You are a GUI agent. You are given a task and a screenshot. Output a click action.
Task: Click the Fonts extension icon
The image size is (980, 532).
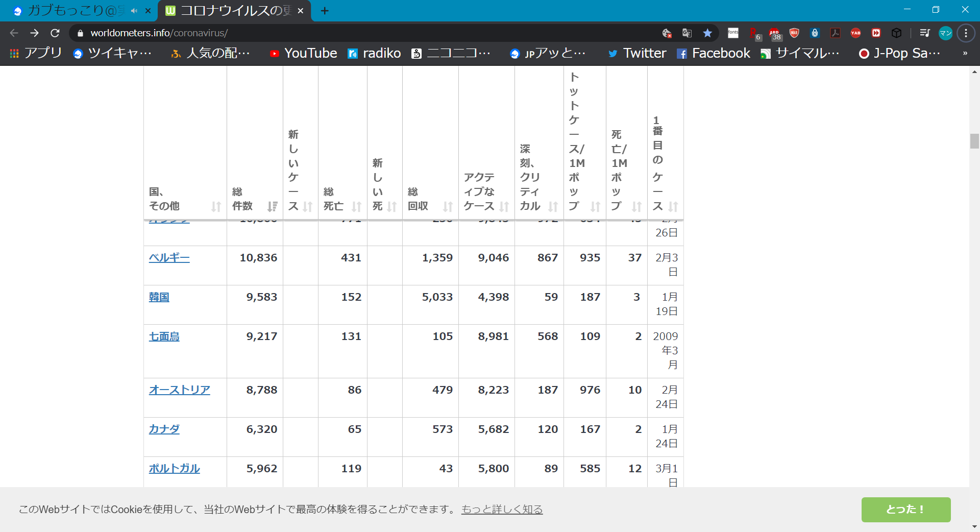click(x=733, y=33)
